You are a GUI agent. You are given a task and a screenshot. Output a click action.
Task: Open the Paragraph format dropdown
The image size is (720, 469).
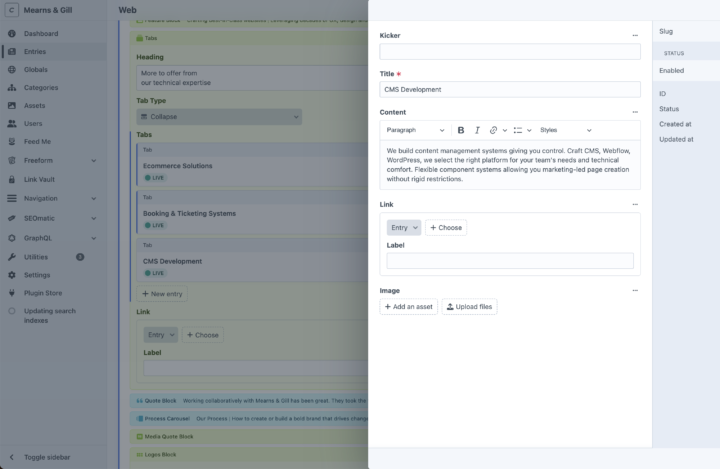[x=415, y=130]
